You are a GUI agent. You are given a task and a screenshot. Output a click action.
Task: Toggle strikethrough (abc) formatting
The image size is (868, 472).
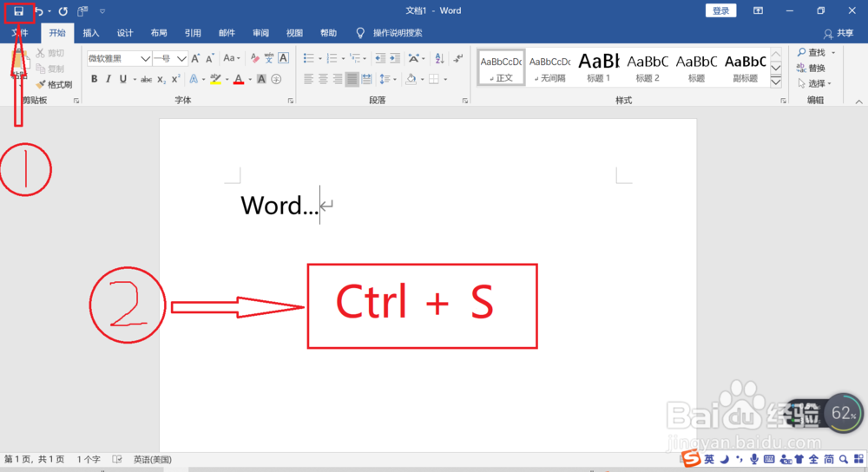point(146,79)
